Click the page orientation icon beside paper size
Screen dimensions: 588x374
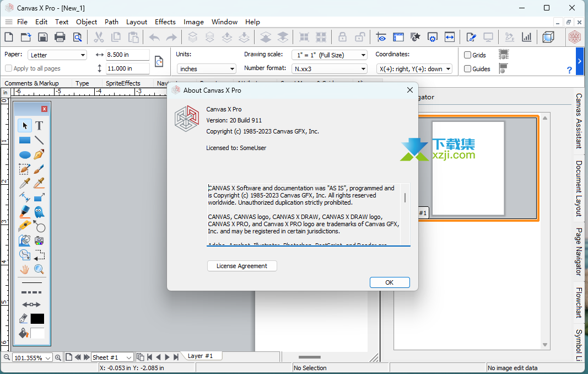(x=159, y=61)
